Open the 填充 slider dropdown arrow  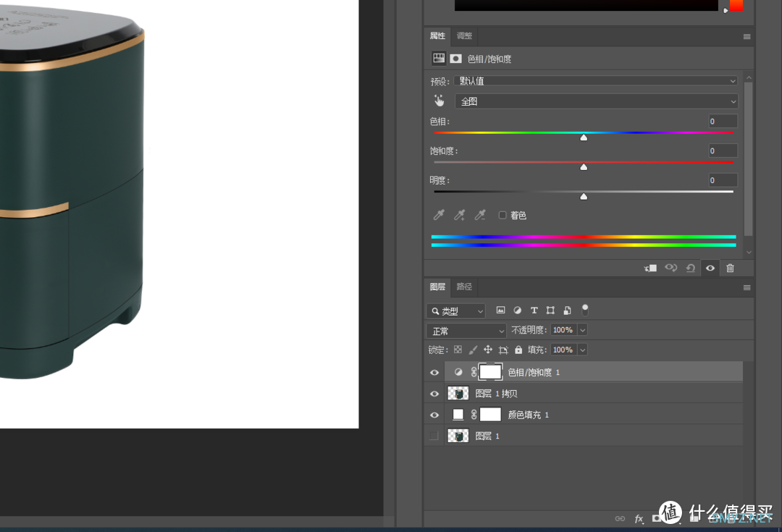[x=582, y=350]
